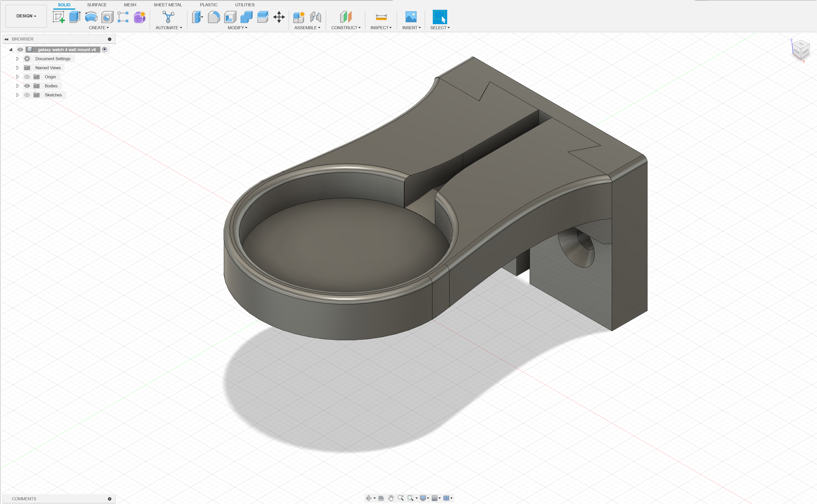Click the BROWSER panel options dot
Image resolution: width=817 pixels, height=504 pixels.
pos(109,39)
